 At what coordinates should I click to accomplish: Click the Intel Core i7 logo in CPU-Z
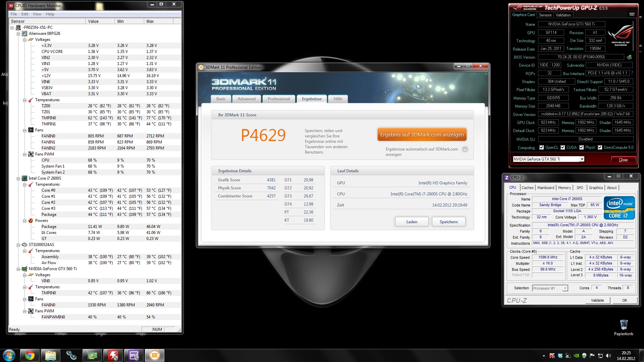(619, 208)
